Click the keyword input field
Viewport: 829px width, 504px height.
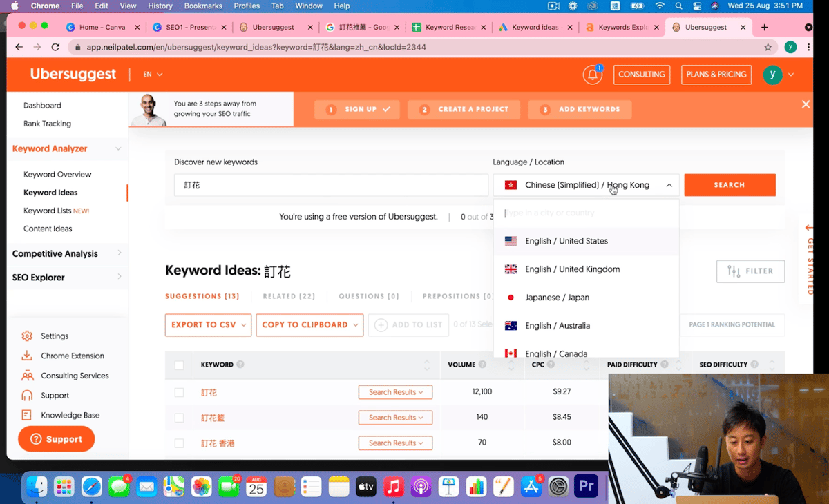(x=331, y=185)
